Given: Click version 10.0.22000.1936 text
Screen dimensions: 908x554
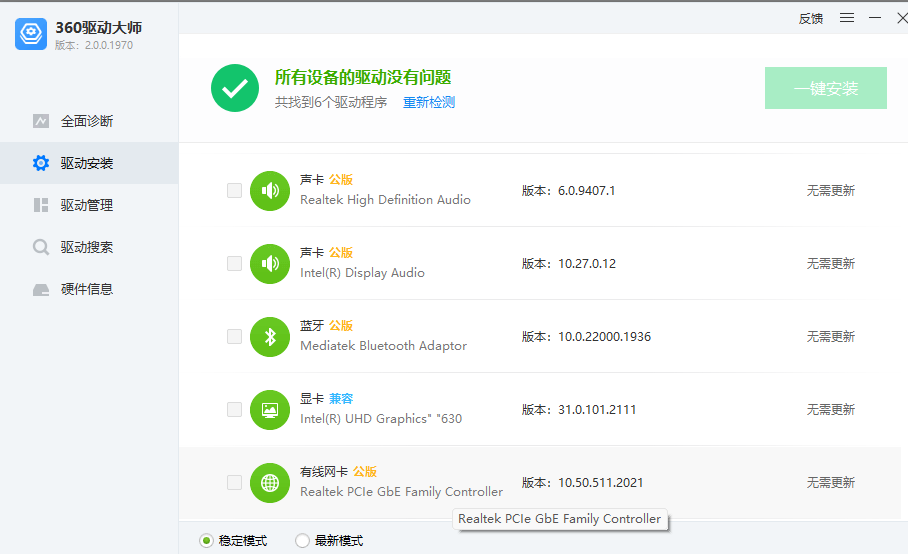Looking at the screenshot, I should [604, 336].
